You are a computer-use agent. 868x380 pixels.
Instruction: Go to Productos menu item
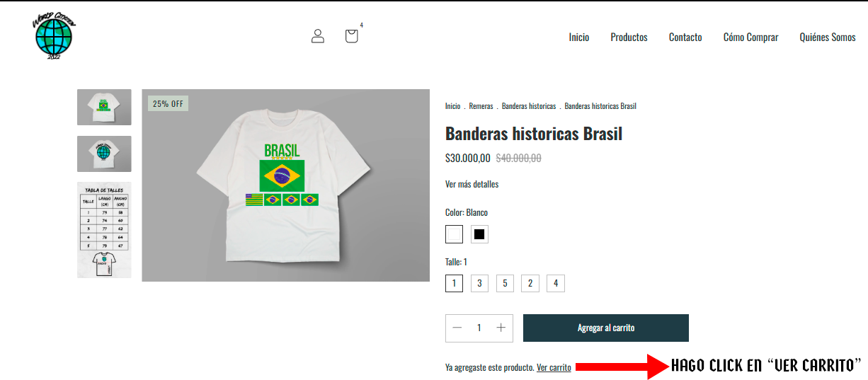[629, 38]
